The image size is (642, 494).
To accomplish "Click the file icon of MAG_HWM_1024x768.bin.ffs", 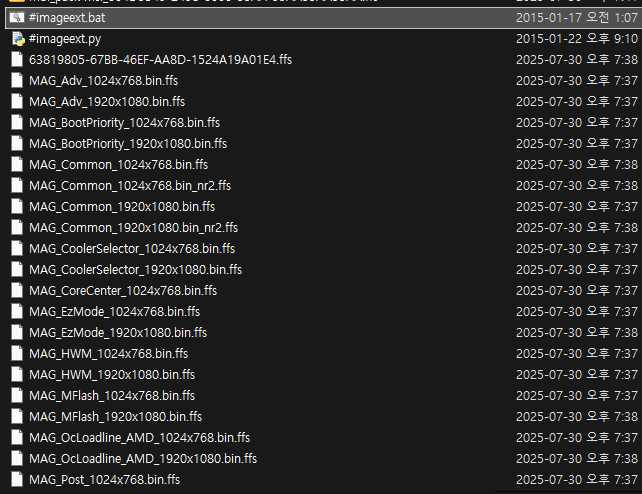I will 17,354.
